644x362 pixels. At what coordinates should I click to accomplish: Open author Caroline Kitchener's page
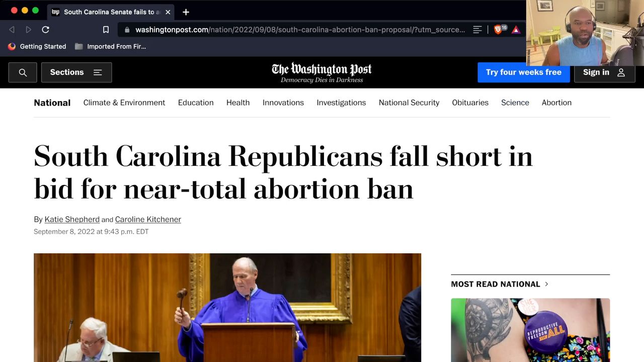(148, 219)
